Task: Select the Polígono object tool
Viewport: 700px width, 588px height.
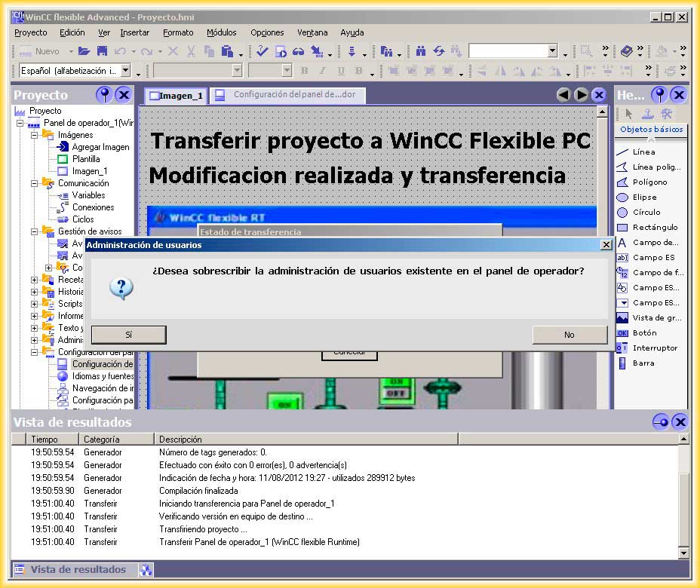Action: pos(649,182)
